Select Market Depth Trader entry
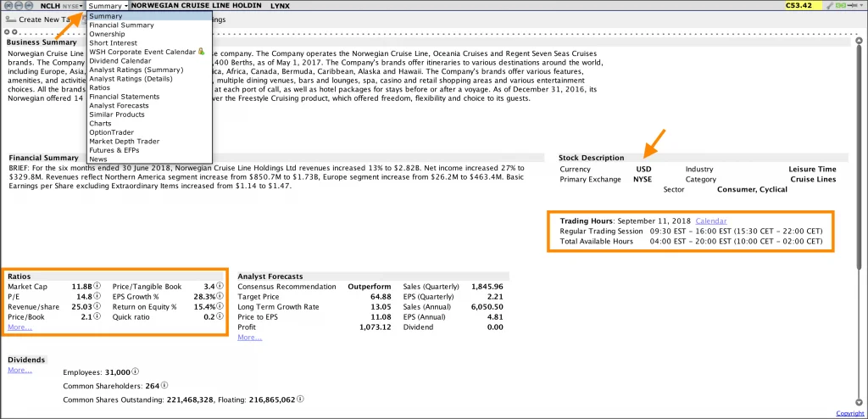Screen dimensions: 868x419 (x=149, y=142)
